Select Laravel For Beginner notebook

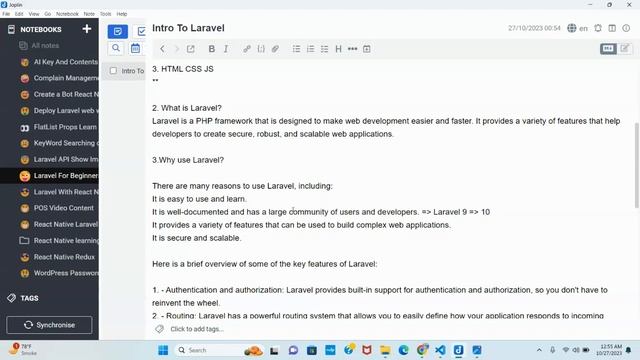pos(49,176)
